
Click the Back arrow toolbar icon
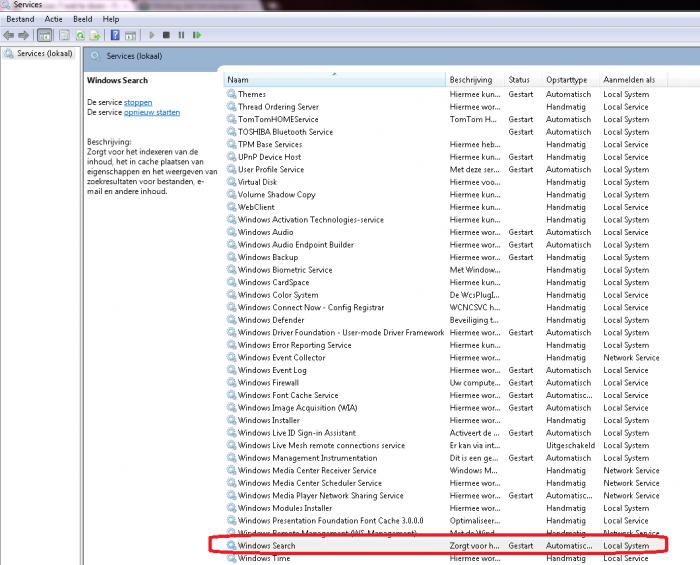click(x=8, y=35)
